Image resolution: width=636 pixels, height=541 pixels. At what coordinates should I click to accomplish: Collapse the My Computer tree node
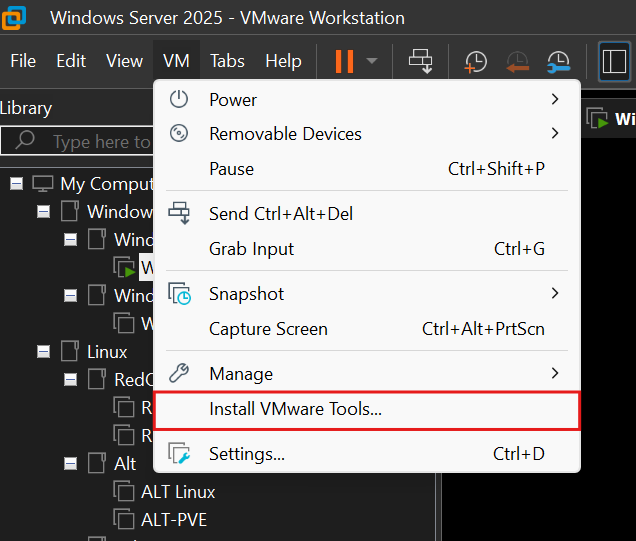pos(16,183)
